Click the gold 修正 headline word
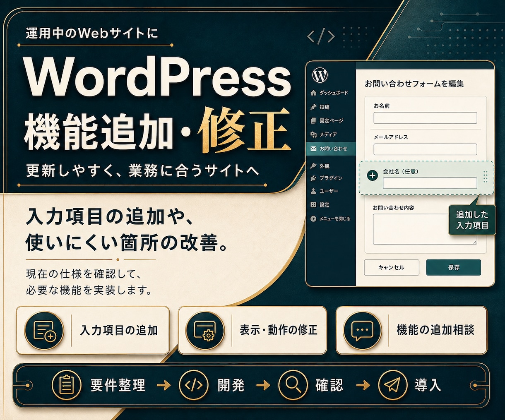Image resolution: width=505 pixels, height=420 pixels. 244,130
